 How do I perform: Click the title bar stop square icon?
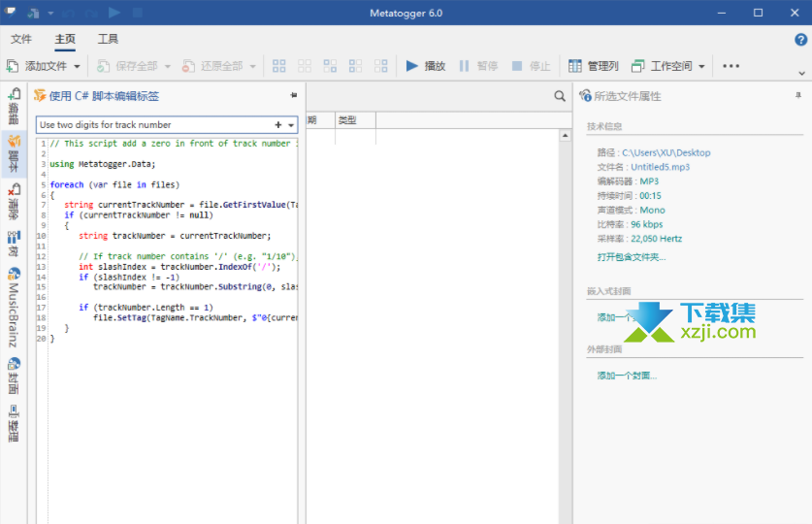point(137,13)
